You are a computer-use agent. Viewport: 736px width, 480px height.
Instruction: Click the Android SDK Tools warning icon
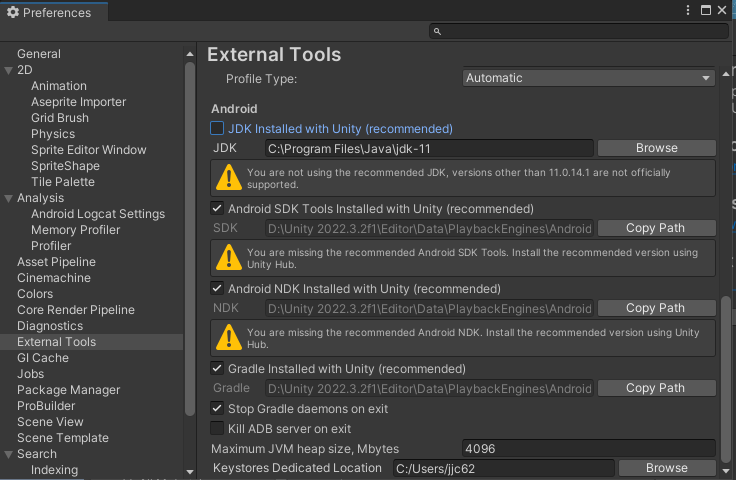228,259
